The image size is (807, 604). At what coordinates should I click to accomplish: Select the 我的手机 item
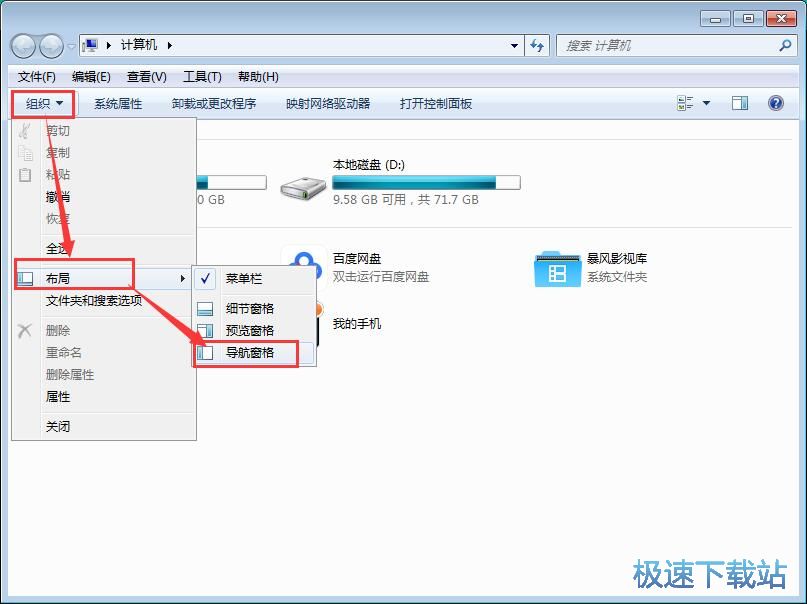(357, 324)
